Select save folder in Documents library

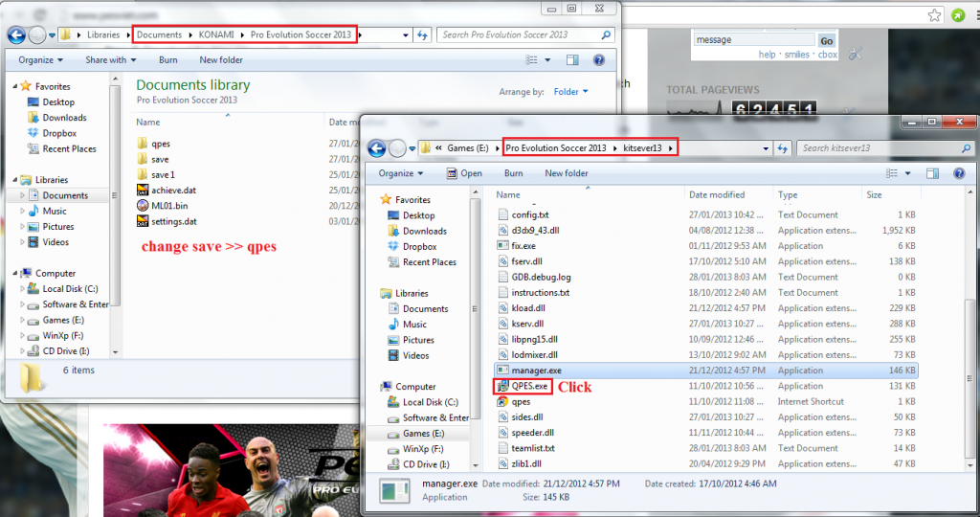[152, 159]
